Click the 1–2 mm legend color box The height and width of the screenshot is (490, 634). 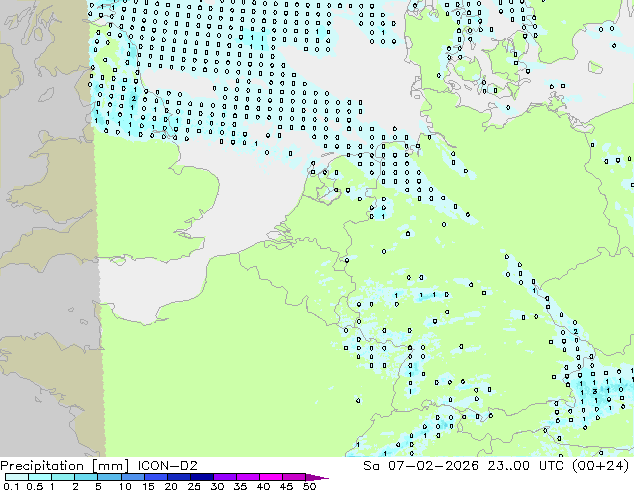click(63, 477)
